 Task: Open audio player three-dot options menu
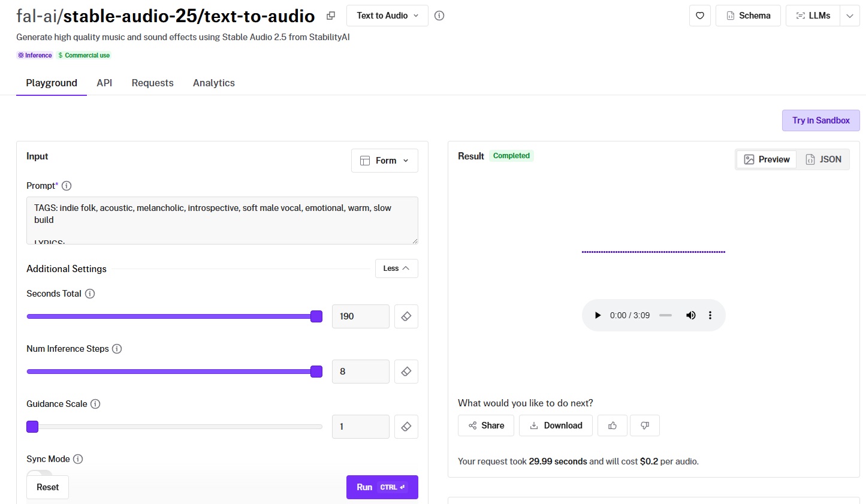pyautogui.click(x=710, y=315)
